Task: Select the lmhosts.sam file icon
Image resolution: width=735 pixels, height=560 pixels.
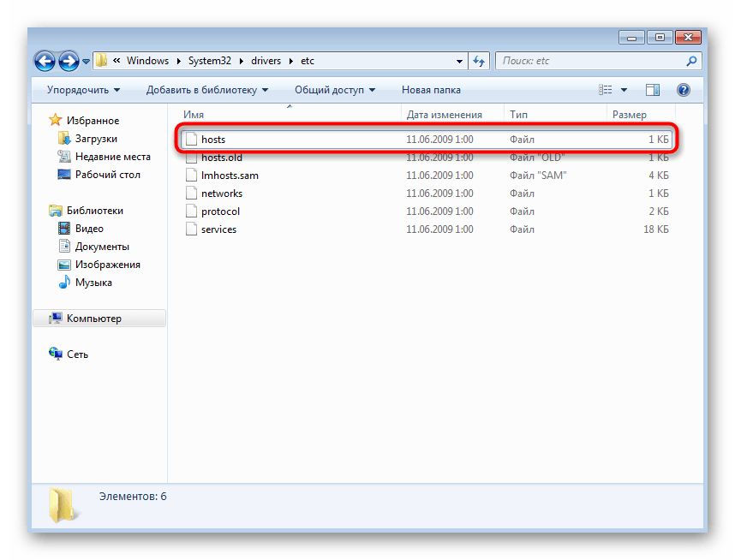Action: [192, 176]
